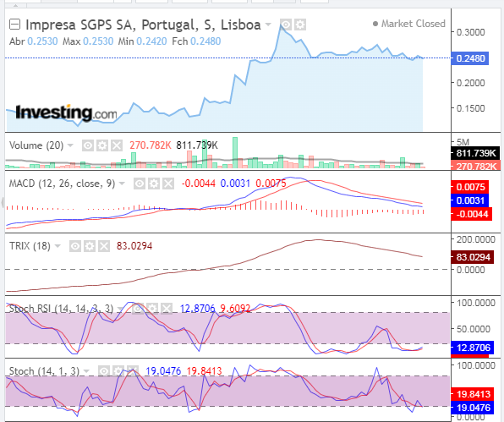Click the Stoch RSI (14, 14, 3, 3) title

(61, 309)
